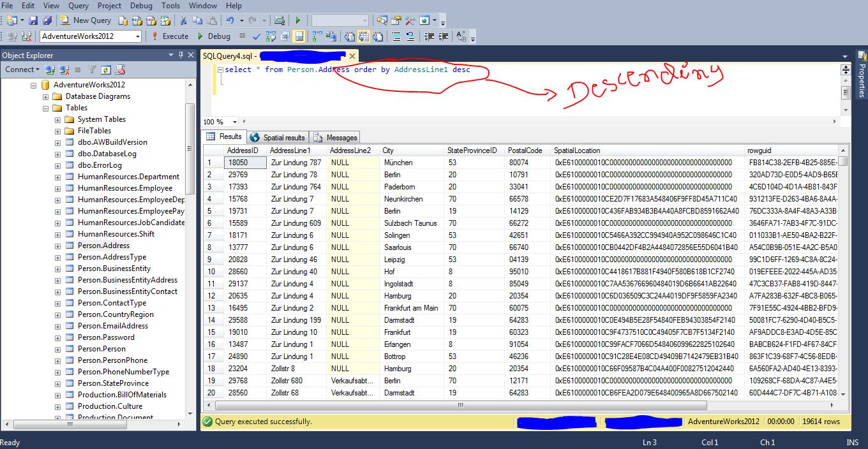Copy the selected SQL text
This screenshot has height=449, width=868.
pos(197,20)
